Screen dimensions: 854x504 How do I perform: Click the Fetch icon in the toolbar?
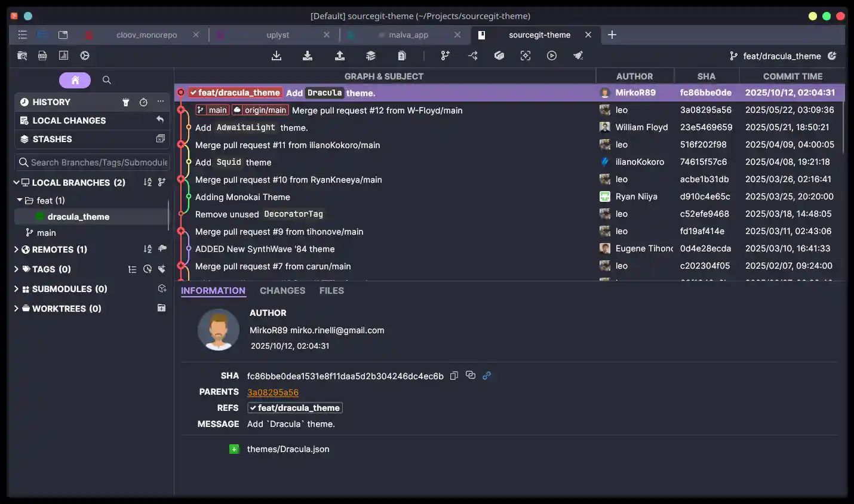coord(277,56)
